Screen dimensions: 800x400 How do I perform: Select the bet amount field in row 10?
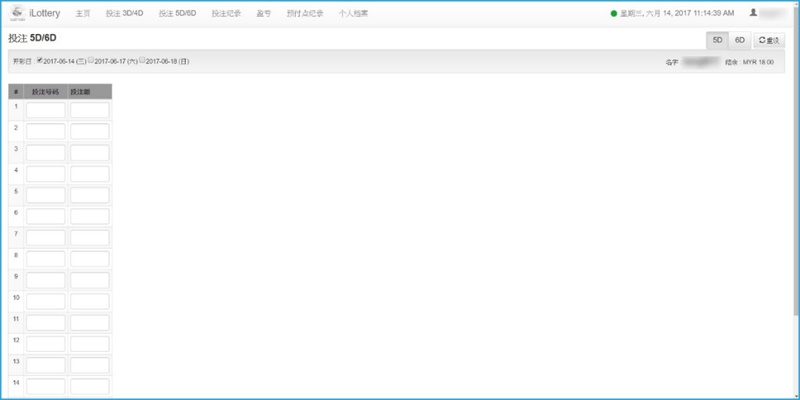[90, 301]
